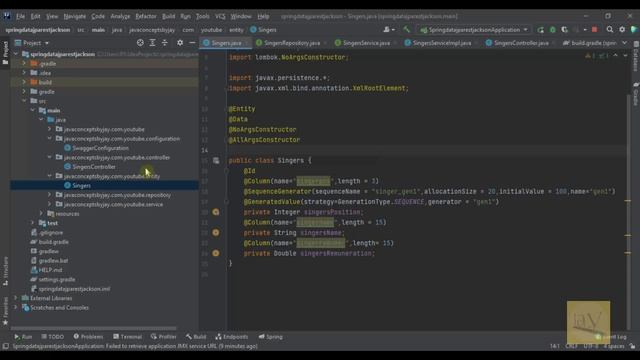Collapse the main folder

[x=33, y=110]
